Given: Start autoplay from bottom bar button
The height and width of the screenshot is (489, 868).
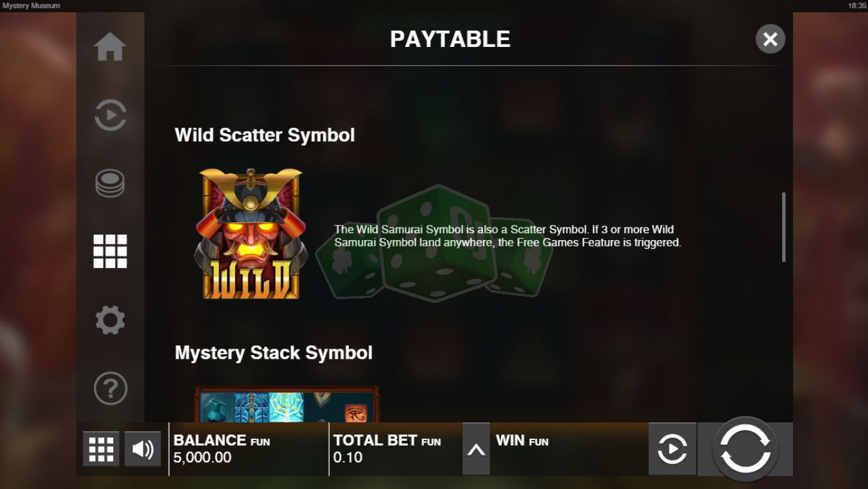Looking at the screenshot, I should 672,450.
